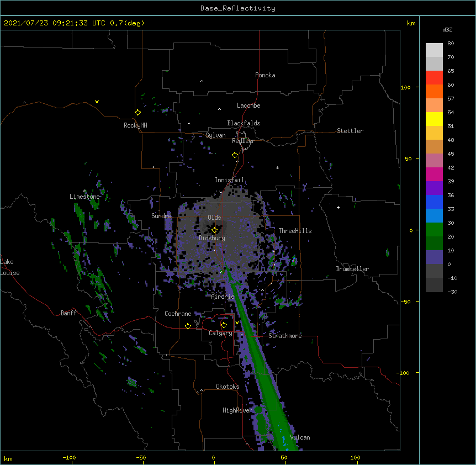This screenshot has height=465, width=476.
Task: Click the dBZ legend heading
Action: (x=447, y=30)
